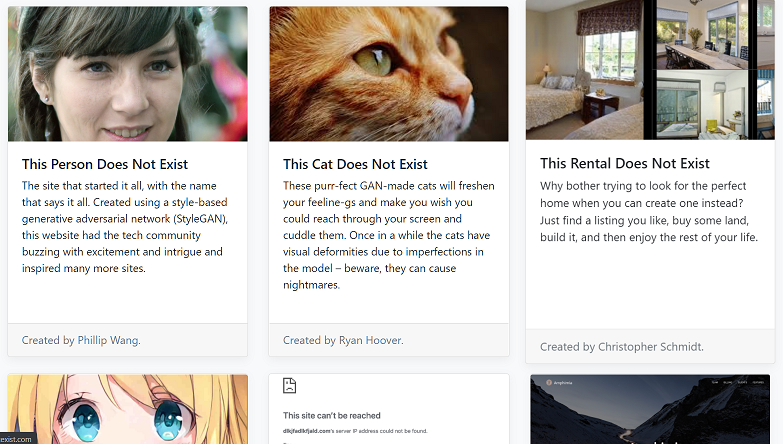Open the woman's face thumbnail image
This screenshot has width=783, height=444.
[x=128, y=74]
